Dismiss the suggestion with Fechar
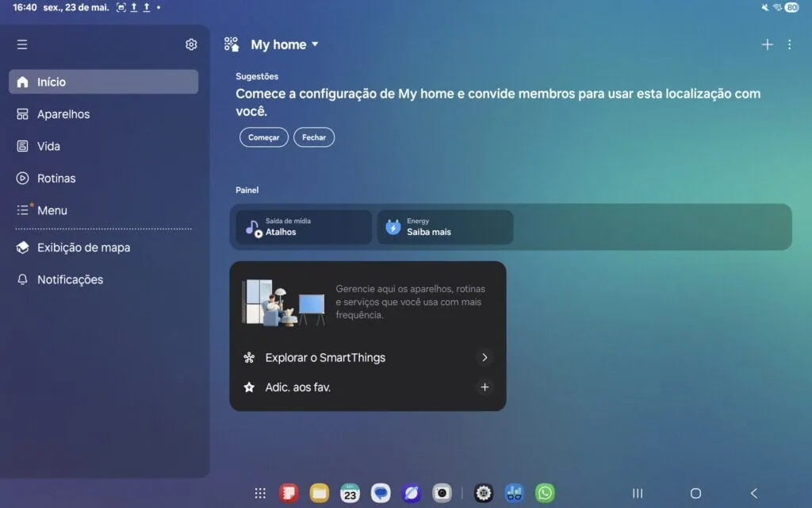Screen dimensions: 812x508 (314, 137)
